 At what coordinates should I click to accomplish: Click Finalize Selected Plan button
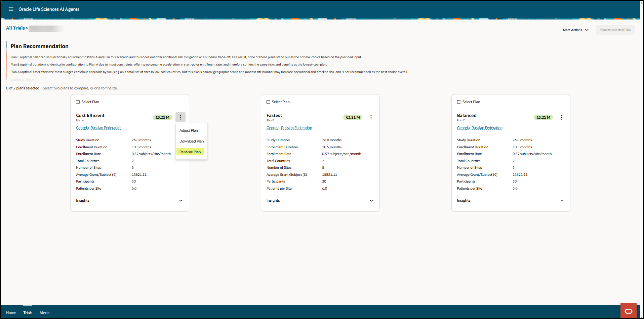coord(615,30)
